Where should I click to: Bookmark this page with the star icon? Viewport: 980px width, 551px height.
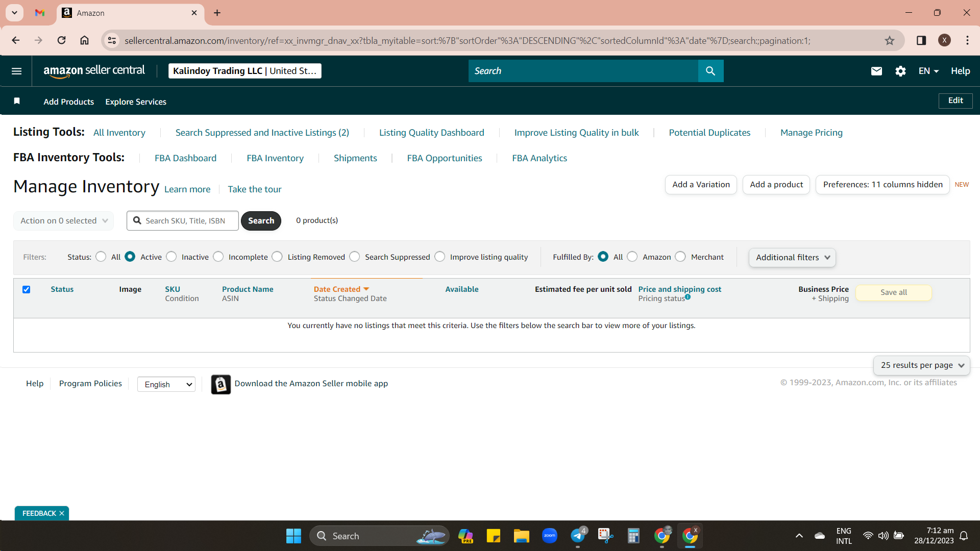click(x=890, y=40)
